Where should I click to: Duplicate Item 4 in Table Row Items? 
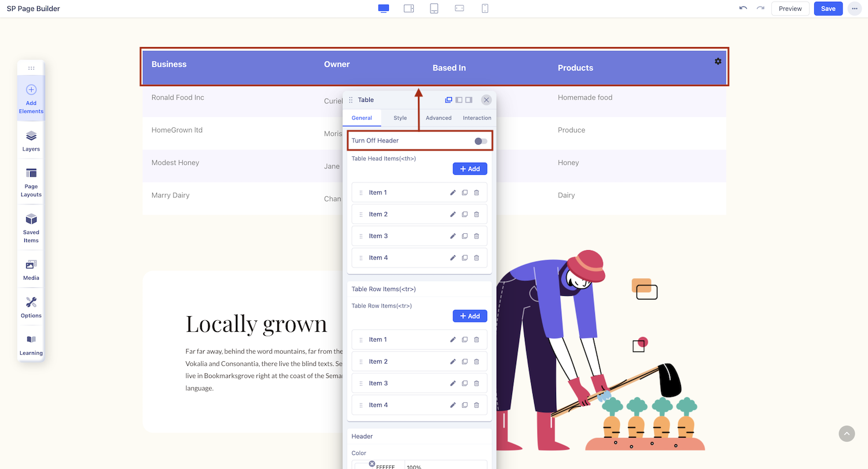click(465, 405)
